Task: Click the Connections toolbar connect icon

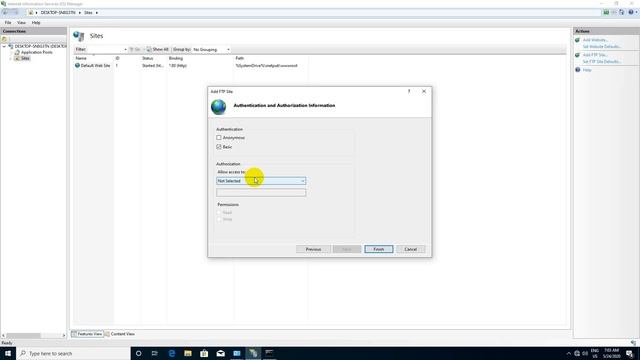Action: coord(4,39)
